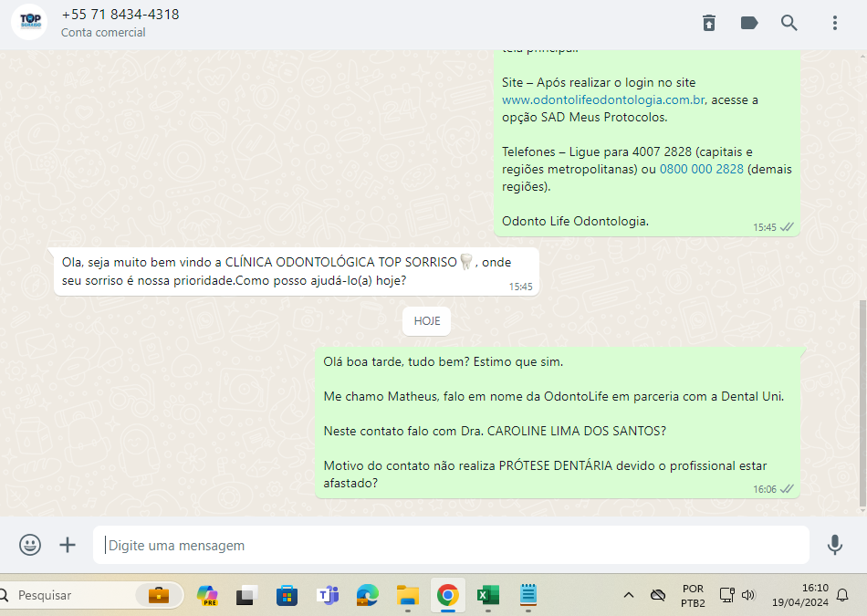Focus the 'Digite uma mensagem' input field
Viewport: 867px width, 616px height.
click(x=451, y=545)
